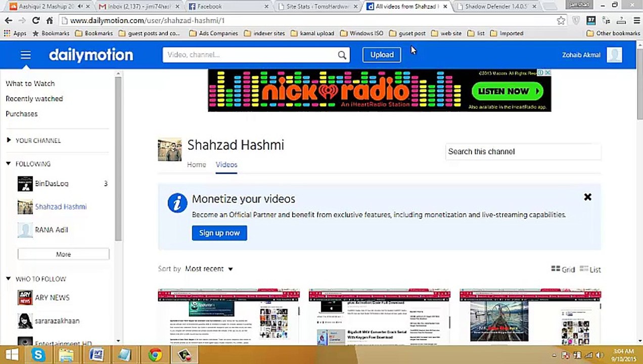This screenshot has height=364, width=643.
Task: Click the search magnifier icon
Action: coord(342,55)
